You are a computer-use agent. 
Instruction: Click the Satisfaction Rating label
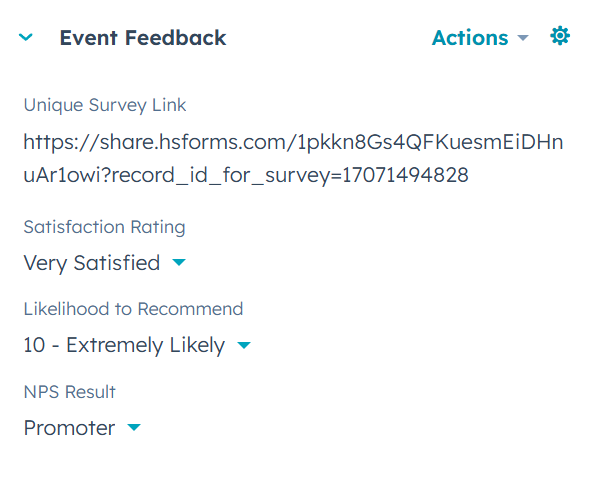point(104,227)
